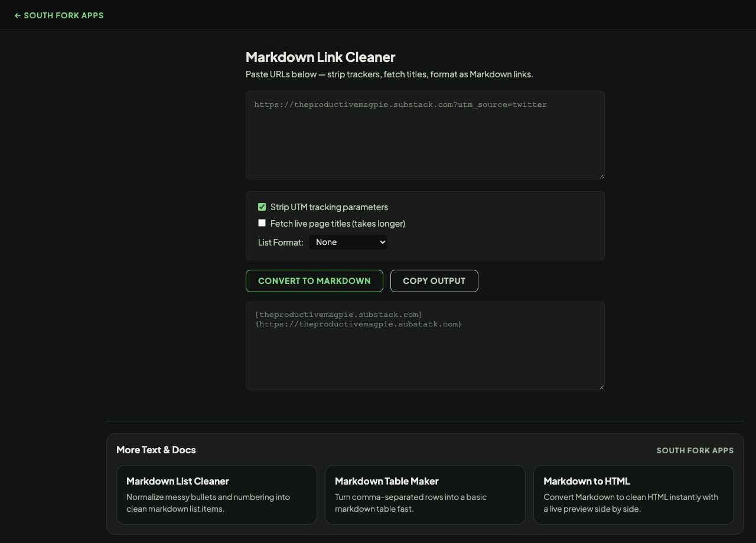Viewport: 756px width, 543px height.
Task: Click the "Fetch live page titles" label text
Action: [x=338, y=224]
